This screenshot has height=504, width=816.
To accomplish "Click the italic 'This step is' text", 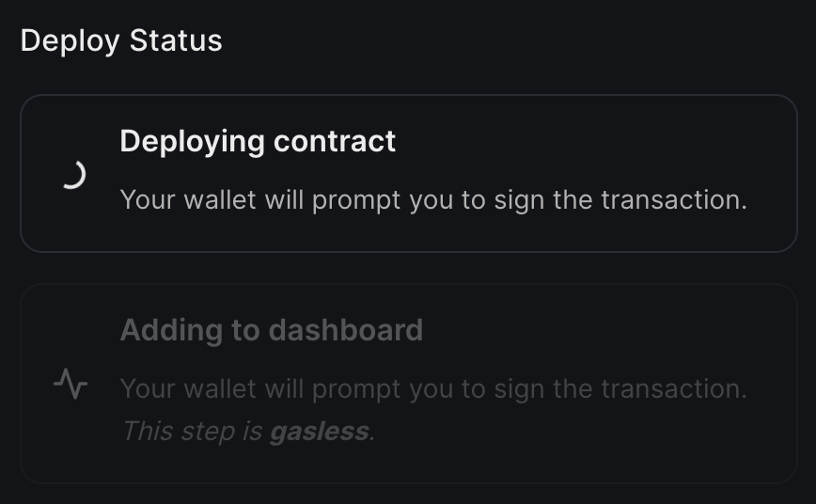I will [x=193, y=432].
